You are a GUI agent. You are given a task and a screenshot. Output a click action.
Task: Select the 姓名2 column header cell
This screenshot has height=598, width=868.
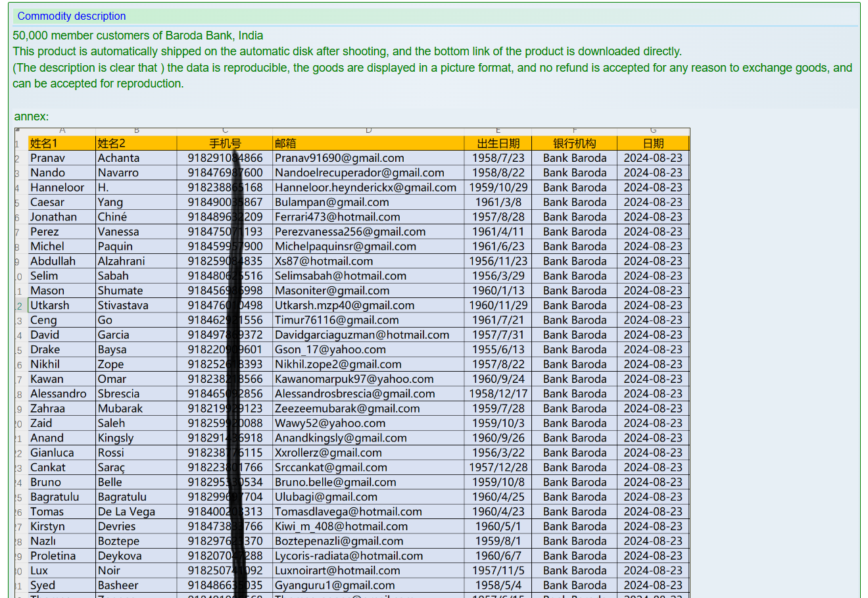(136, 143)
